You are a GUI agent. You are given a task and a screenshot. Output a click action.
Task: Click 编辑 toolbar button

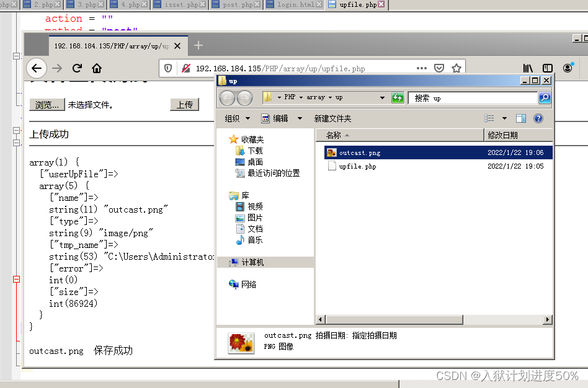[x=275, y=118]
